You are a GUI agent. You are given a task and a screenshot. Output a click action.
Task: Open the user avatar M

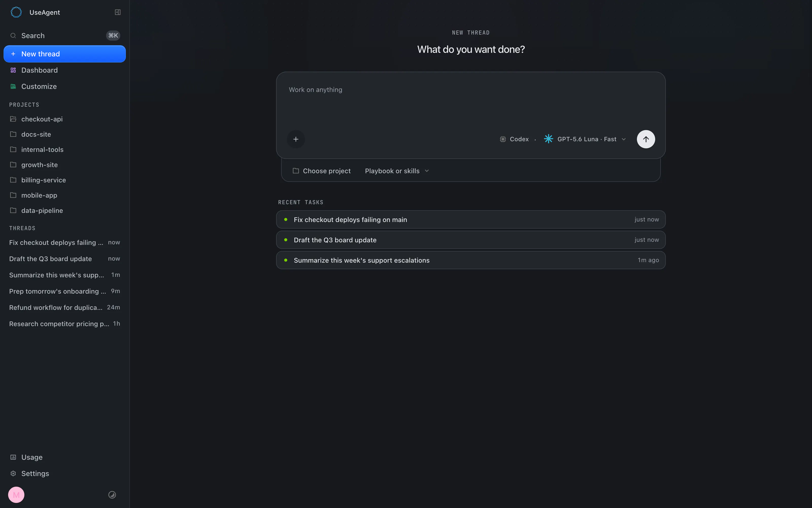pyautogui.click(x=16, y=495)
